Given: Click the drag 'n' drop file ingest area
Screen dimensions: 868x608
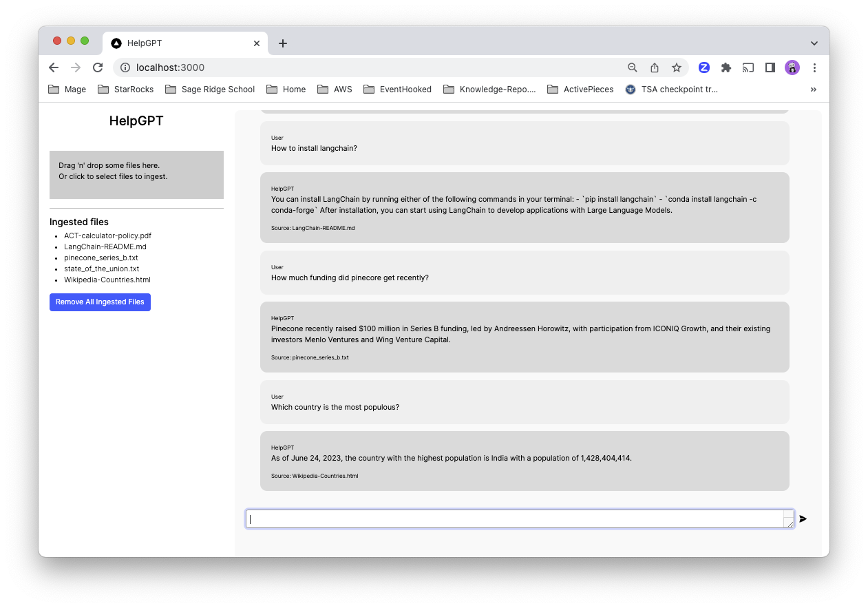Looking at the screenshot, I should (136, 175).
